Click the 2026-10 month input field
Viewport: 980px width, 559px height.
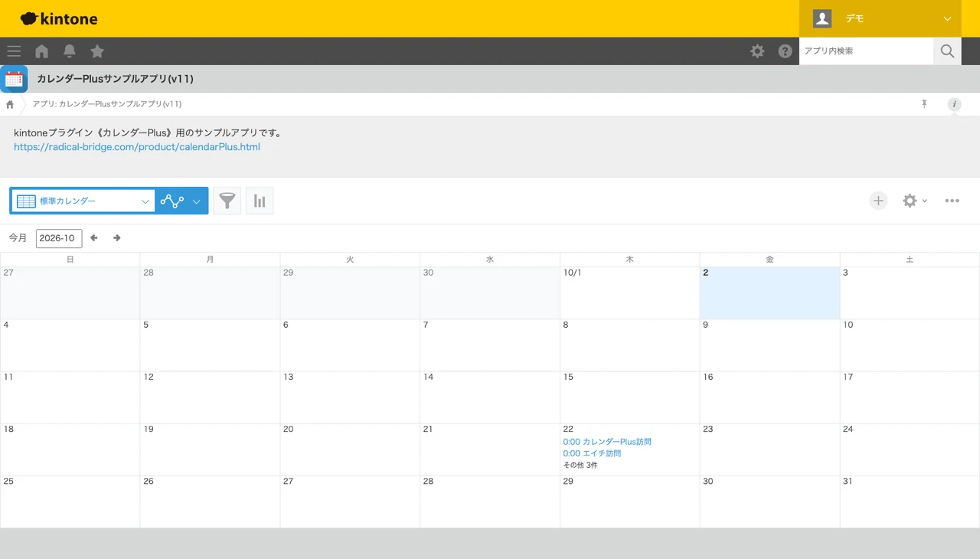[59, 238]
